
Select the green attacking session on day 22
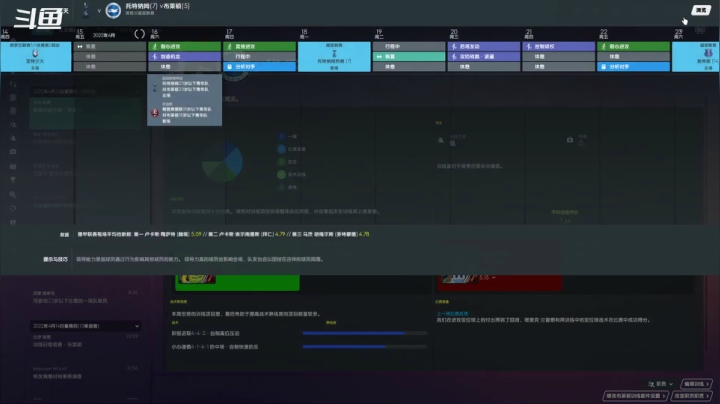tap(634, 46)
